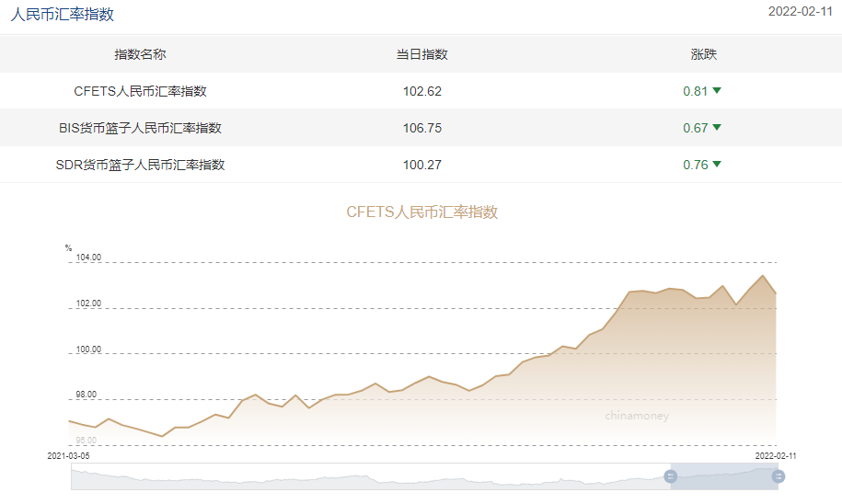Click the 人民币汇率指数 section title
Image resolution: width=842 pixels, height=504 pixels.
coord(63,15)
